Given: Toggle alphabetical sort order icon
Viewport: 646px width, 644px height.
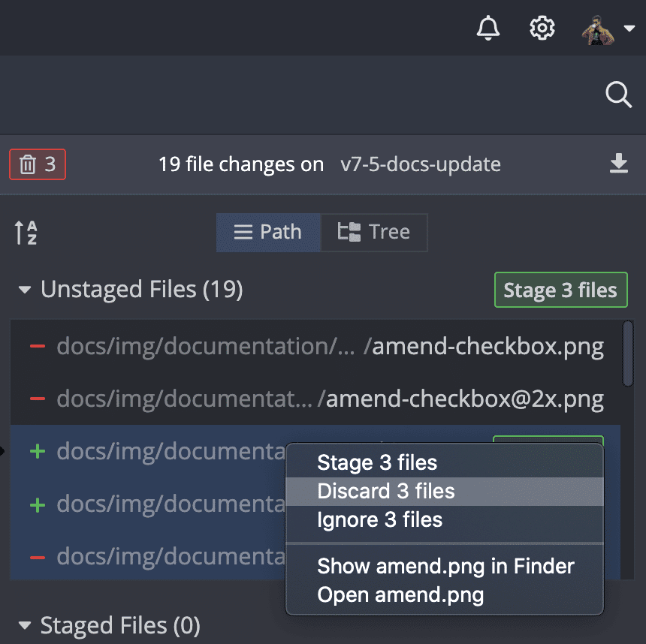Looking at the screenshot, I should click(26, 233).
